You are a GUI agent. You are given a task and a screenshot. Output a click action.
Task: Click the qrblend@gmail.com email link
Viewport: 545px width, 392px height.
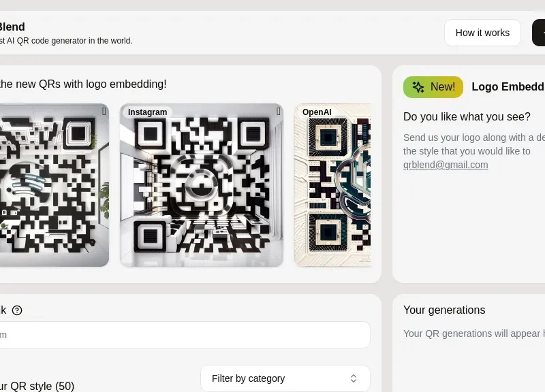click(446, 165)
